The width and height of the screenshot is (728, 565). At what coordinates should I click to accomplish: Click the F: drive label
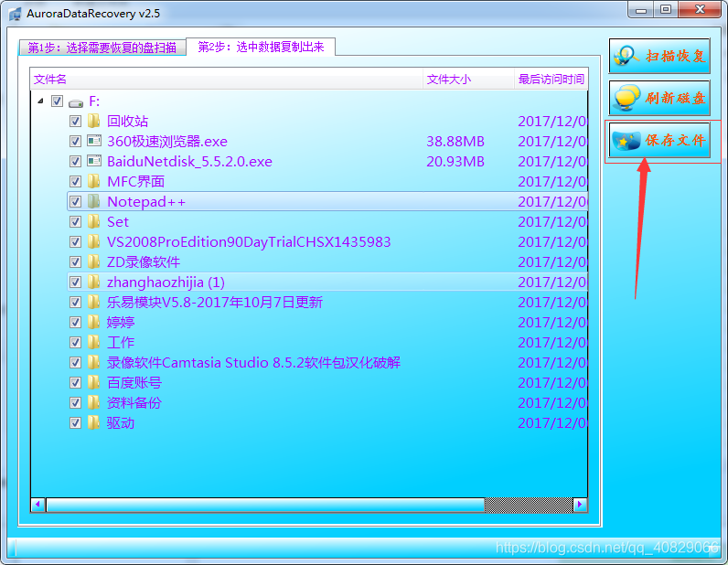pos(94,101)
